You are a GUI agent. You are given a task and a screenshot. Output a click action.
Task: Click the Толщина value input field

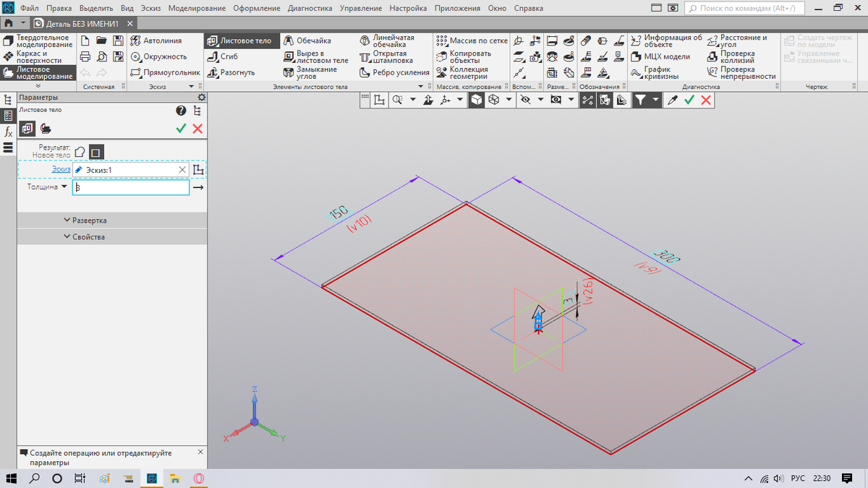coord(131,187)
